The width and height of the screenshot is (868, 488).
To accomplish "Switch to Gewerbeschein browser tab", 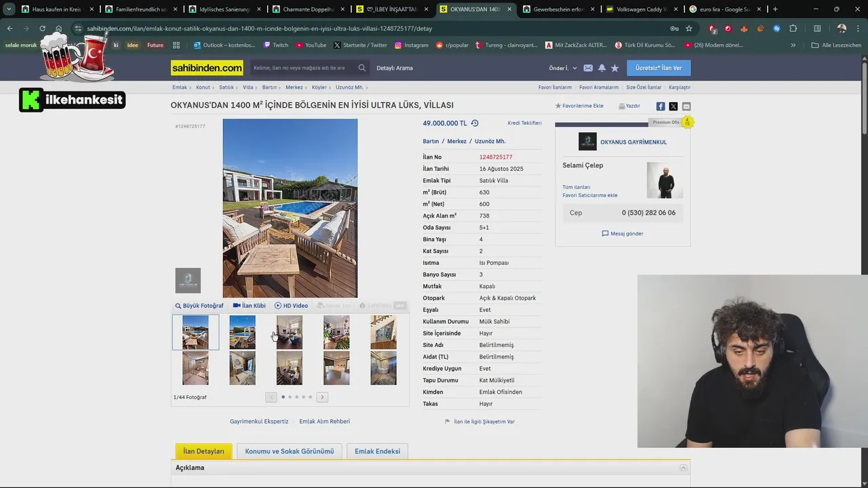I will pyautogui.click(x=559, y=9).
